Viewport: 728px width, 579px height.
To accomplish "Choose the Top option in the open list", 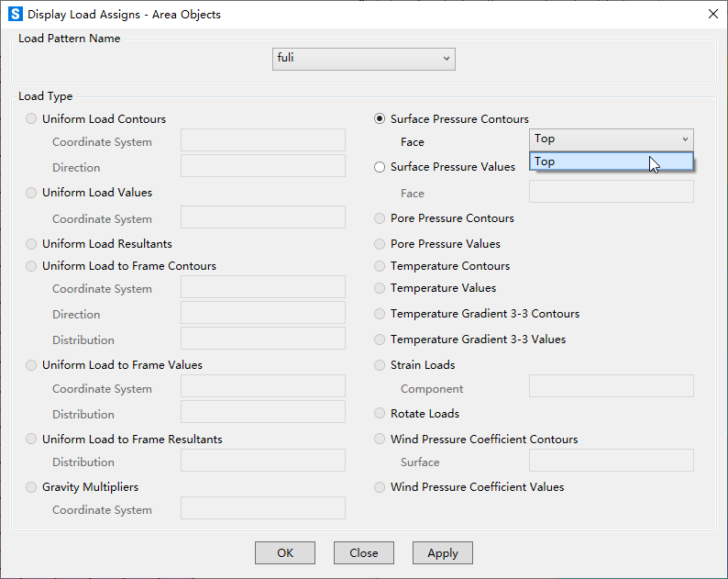I will pyautogui.click(x=611, y=161).
